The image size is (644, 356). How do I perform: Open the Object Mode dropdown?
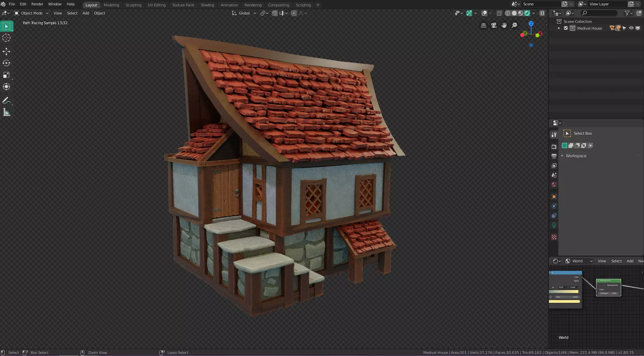[31, 13]
